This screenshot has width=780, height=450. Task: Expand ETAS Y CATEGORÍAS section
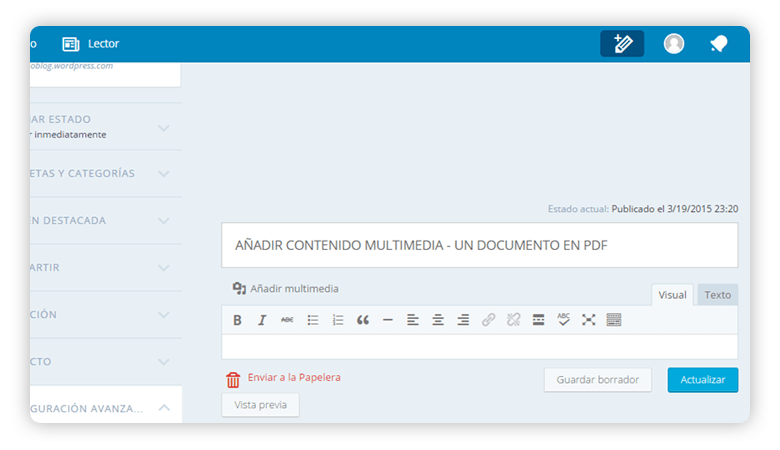(164, 174)
